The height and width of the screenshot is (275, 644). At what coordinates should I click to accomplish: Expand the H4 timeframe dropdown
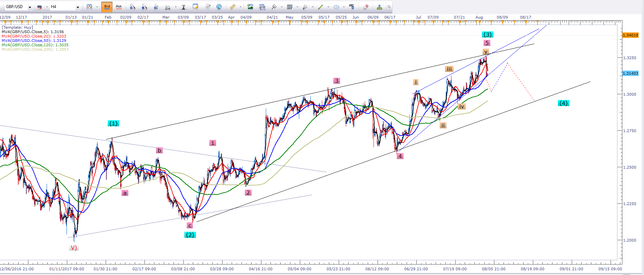[78, 7]
